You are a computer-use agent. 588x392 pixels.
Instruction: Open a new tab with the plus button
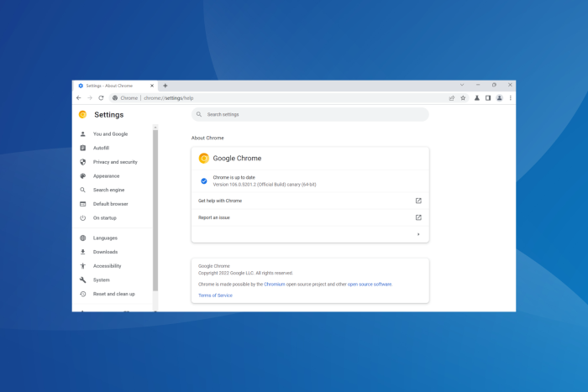click(x=165, y=86)
